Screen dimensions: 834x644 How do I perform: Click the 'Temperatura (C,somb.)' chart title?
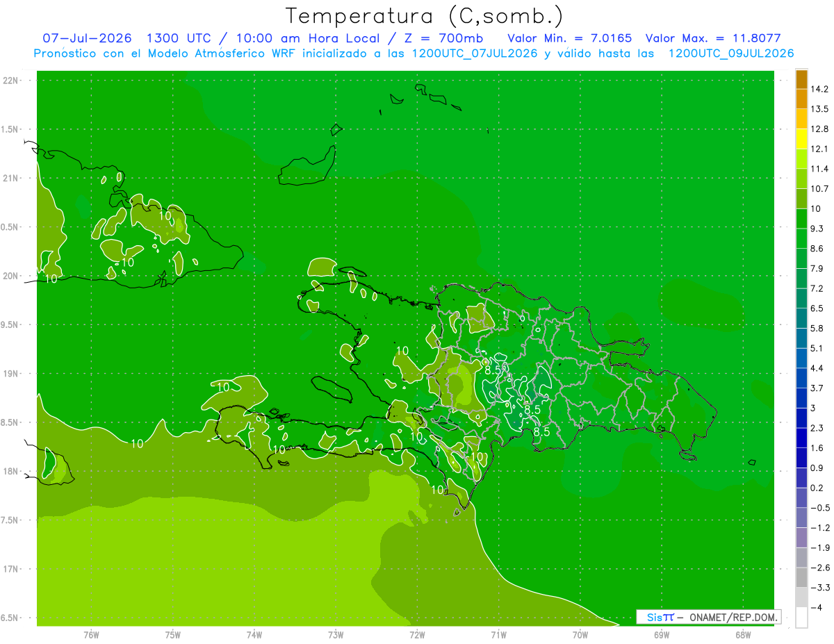click(424, 16)
